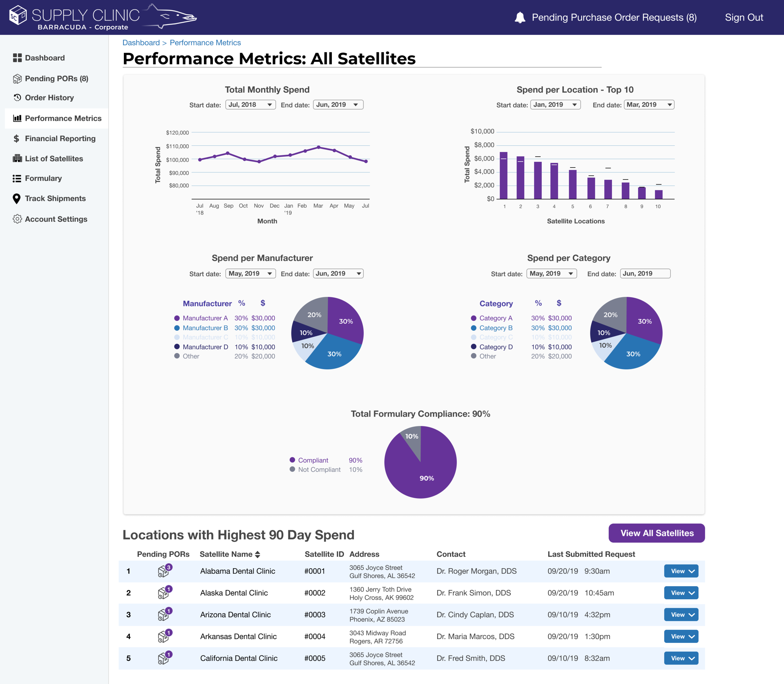The height and width of the screenshot is (684, 784).
Task: Click the Performance Metrics bar chart icon
Action: click(x=17, y=118)
